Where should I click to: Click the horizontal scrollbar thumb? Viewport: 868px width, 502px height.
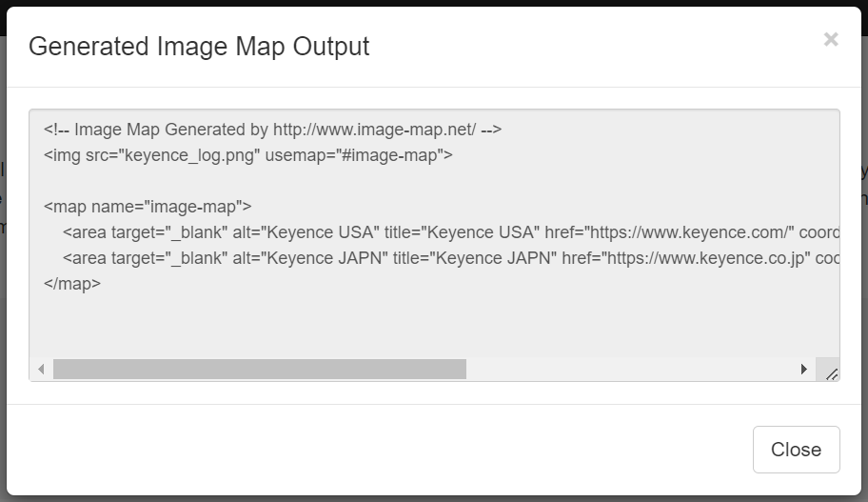tap(260, 369)
